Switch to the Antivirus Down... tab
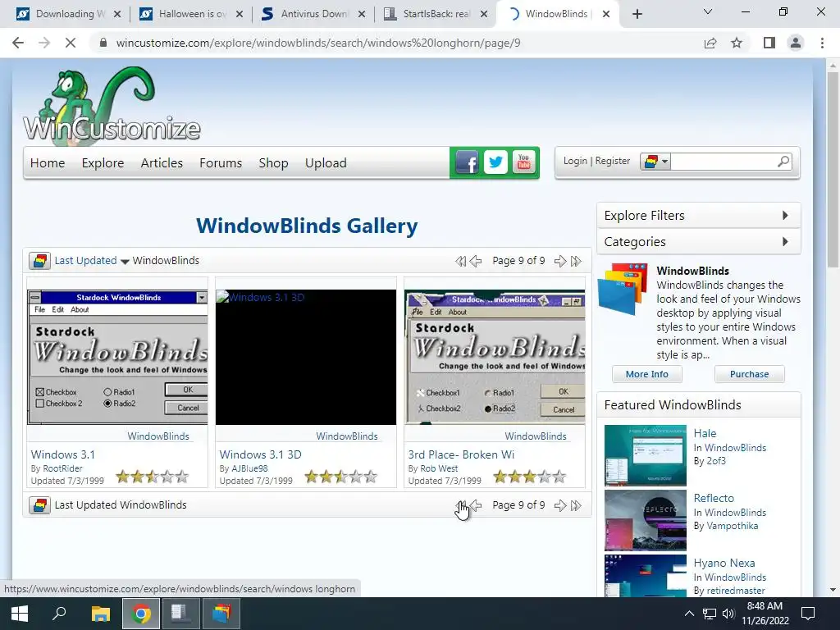This screenshot has height=630, width=840. tap(312, 14)
